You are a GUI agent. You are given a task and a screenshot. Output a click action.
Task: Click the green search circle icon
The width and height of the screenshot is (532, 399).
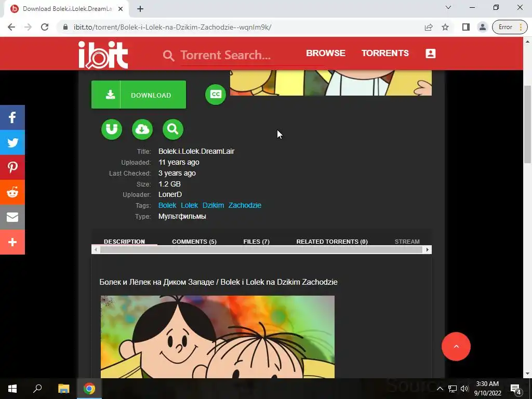173,129
